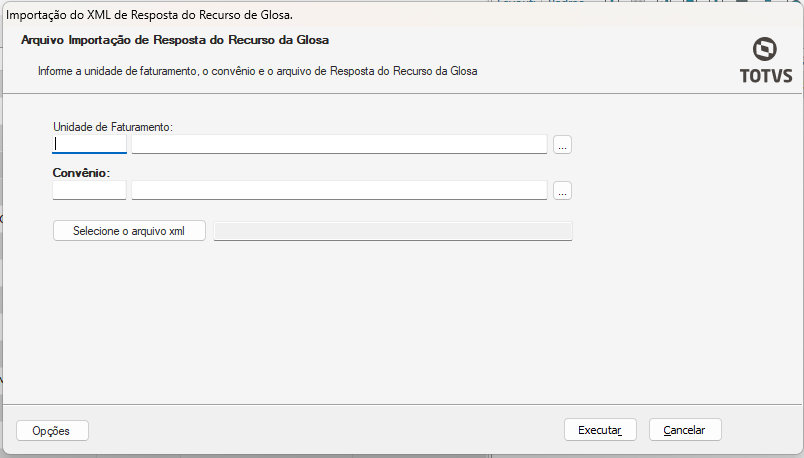Viewport: 804px width, 458px height.
Task: Click the xml file path box
Action: click(x=393, y=231)
